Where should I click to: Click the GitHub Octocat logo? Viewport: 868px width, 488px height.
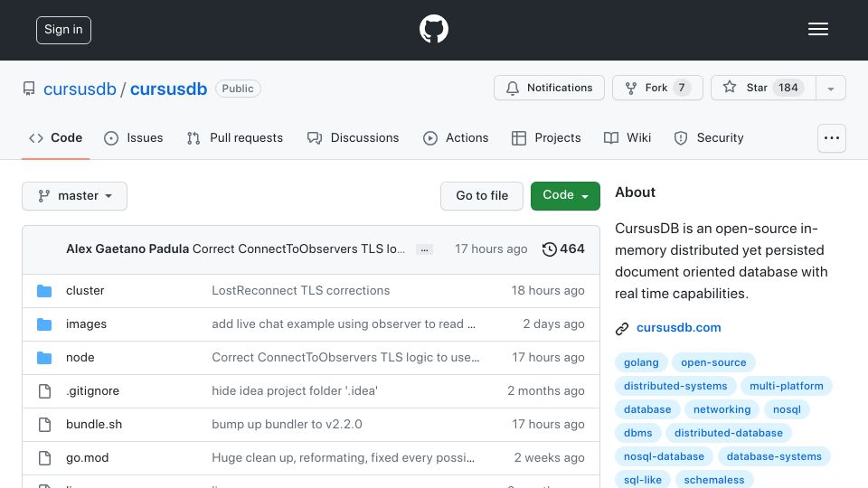(433, 29)
